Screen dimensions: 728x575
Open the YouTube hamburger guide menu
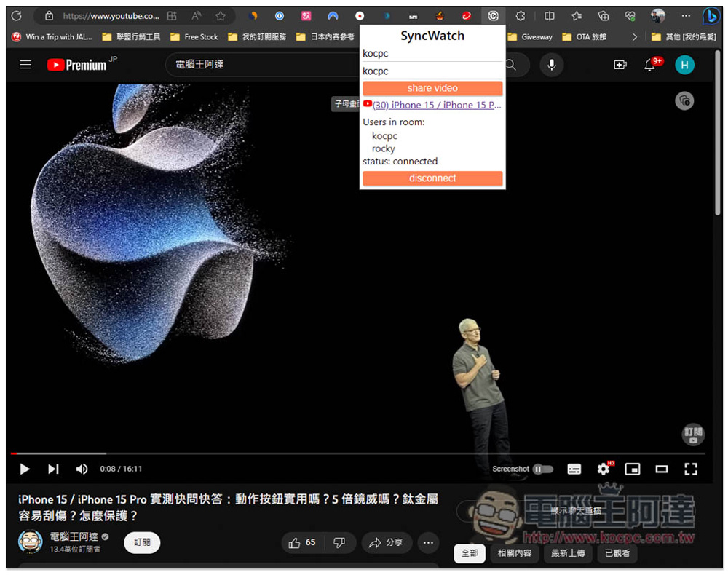(x=25, y=65)
